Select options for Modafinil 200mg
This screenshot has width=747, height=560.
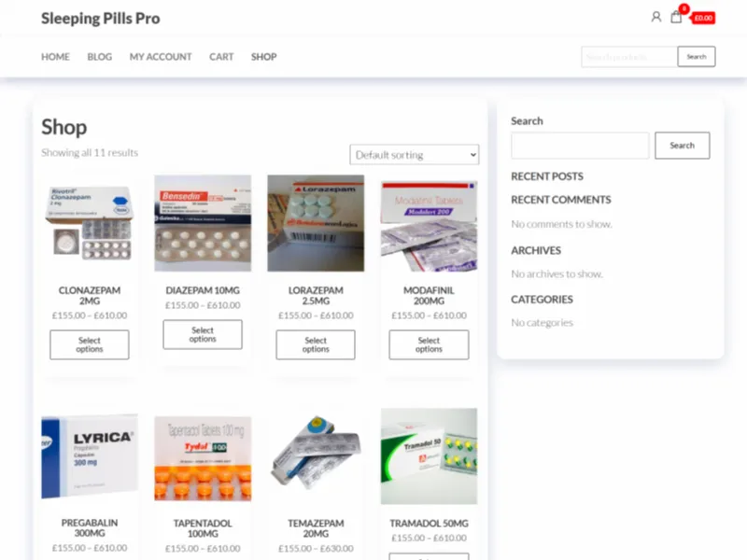click(x=429, y=344)
